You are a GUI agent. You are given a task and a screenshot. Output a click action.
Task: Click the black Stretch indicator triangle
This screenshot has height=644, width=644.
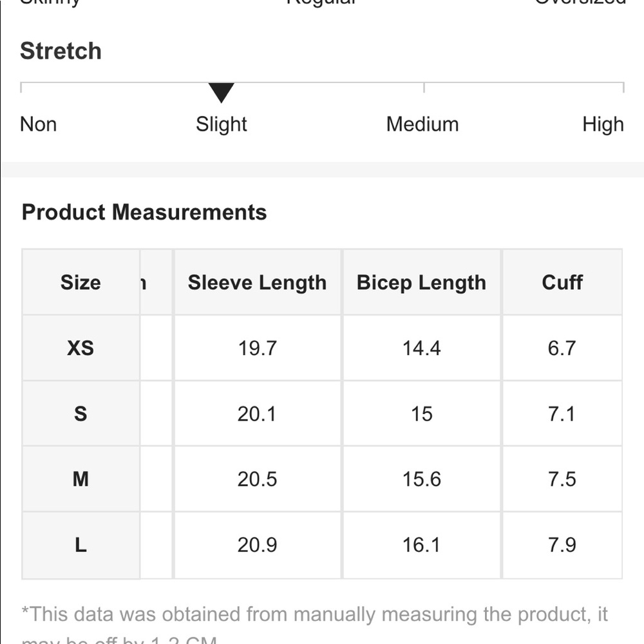click(221, 92)
